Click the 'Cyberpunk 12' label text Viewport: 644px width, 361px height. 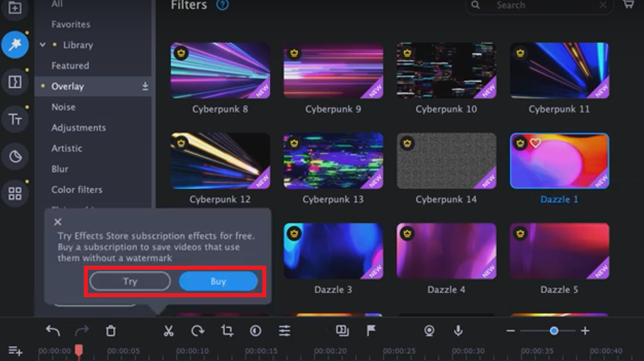220,200
